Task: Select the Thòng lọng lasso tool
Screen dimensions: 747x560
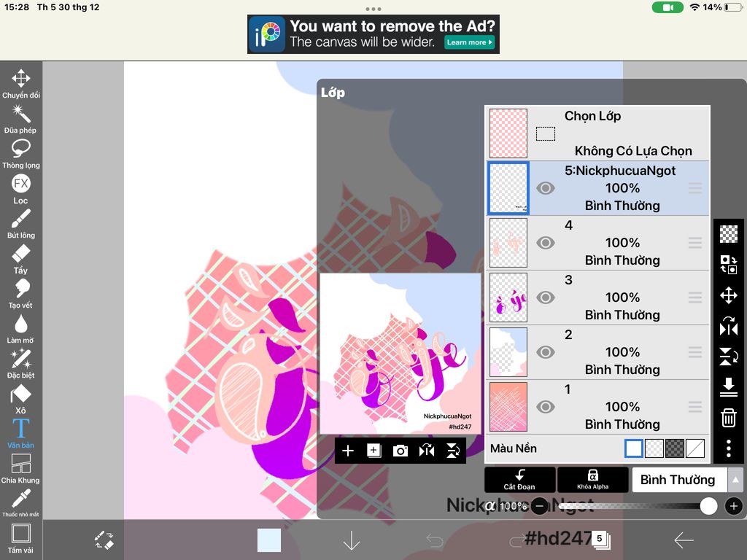Action: coord(21,154)
